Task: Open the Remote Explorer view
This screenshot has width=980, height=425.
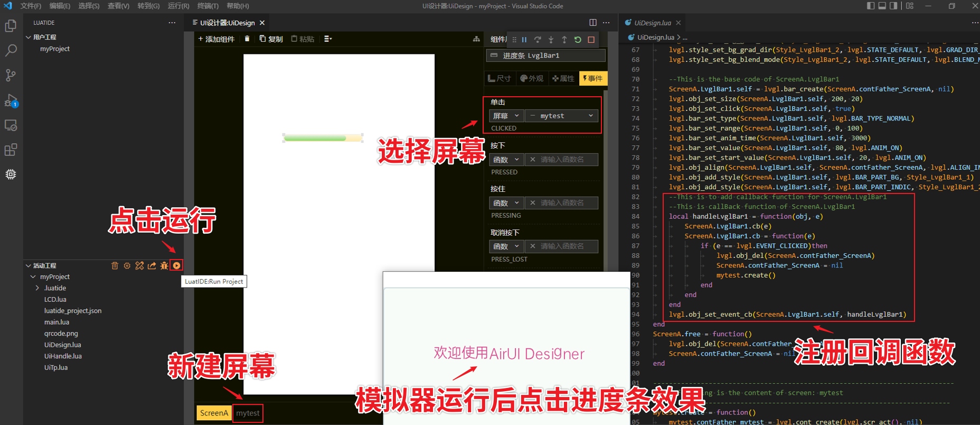Action: click(x=11, y=125)
